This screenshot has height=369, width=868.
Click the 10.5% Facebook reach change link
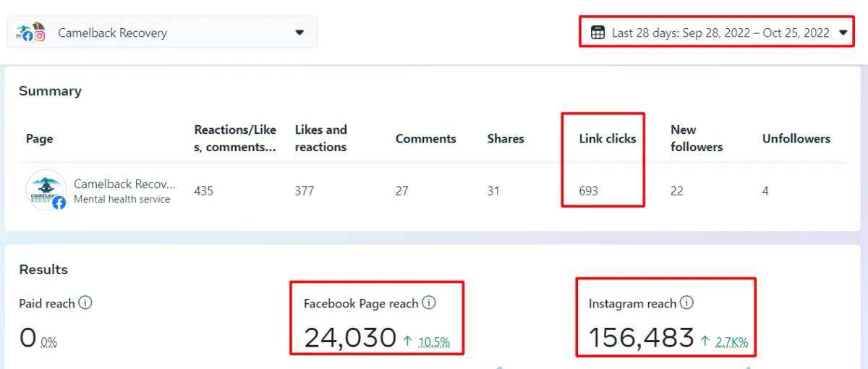click(x=433, y=342)
